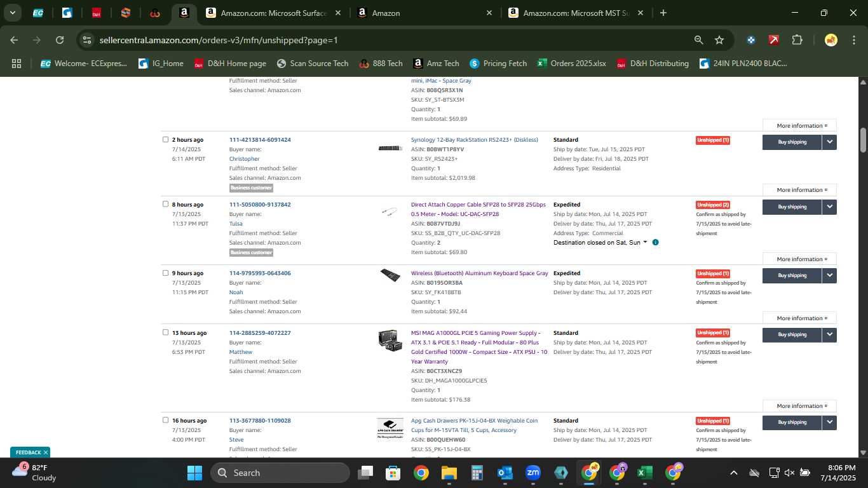Image resolution: width=868 pixels, height=488 pixels.
Task: Open order link 111-5050800-9137842
Action: click(260, 205)
